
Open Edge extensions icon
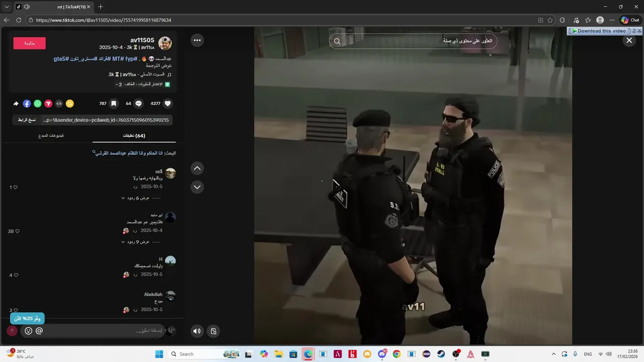562,20
